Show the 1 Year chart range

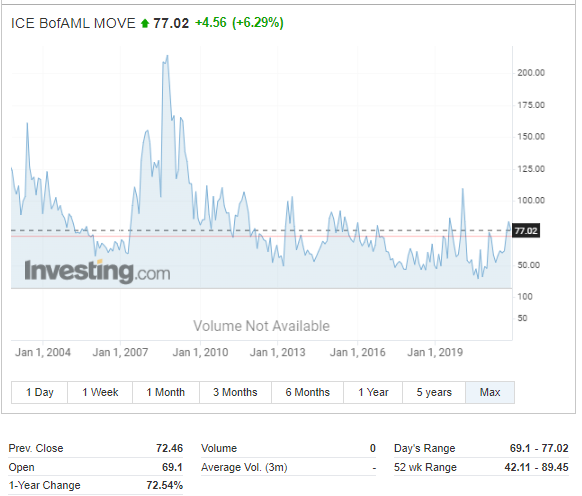click(373, 392)
